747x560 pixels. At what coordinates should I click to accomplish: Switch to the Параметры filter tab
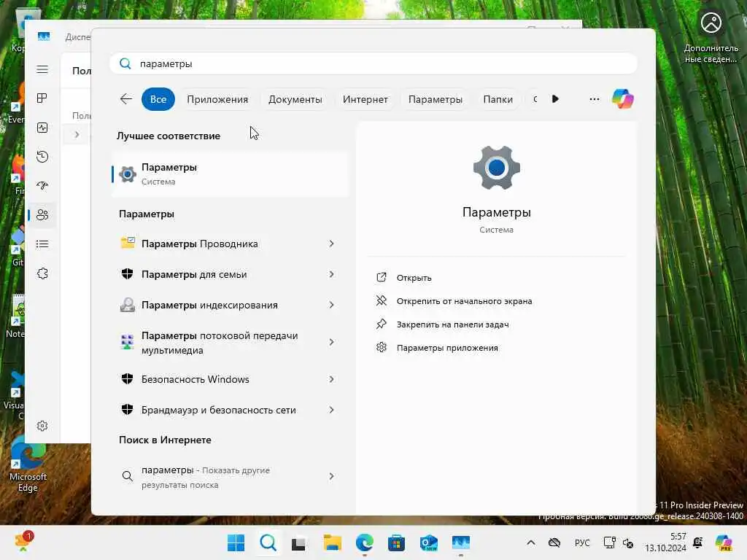point(435,99)
